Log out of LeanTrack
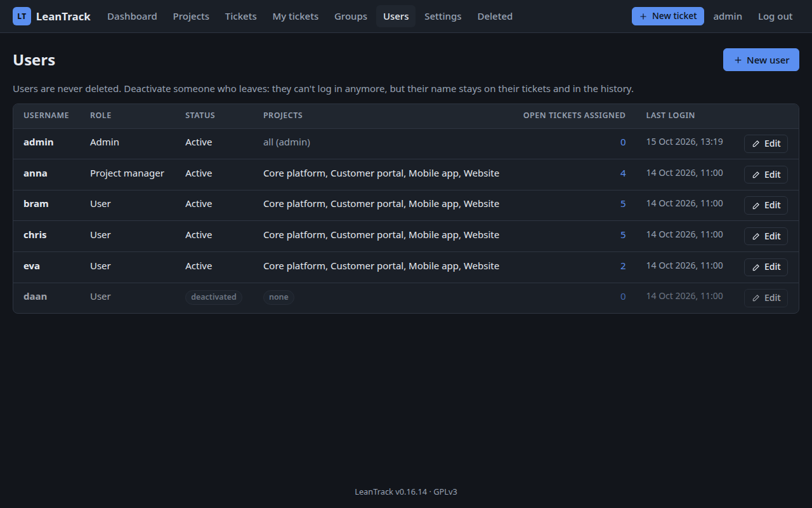This screenshot has width=812, height=508. click(775, 17)
